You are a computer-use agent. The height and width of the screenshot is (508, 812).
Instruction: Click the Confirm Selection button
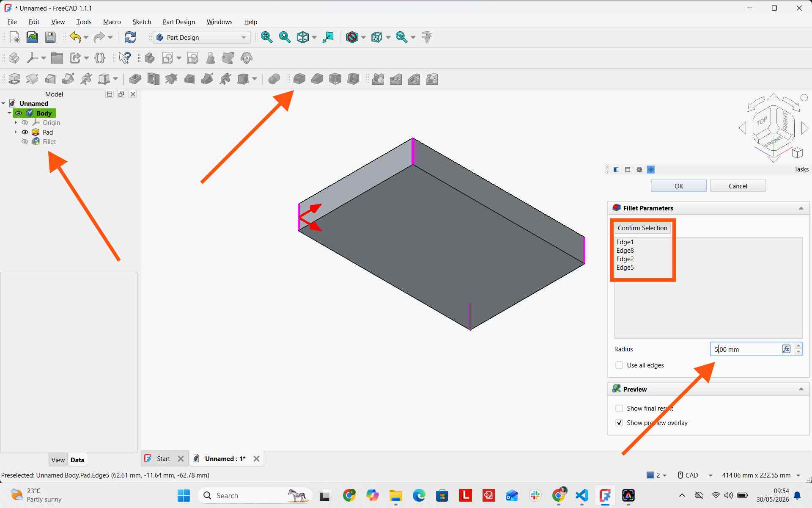click(x=642, y=228)
